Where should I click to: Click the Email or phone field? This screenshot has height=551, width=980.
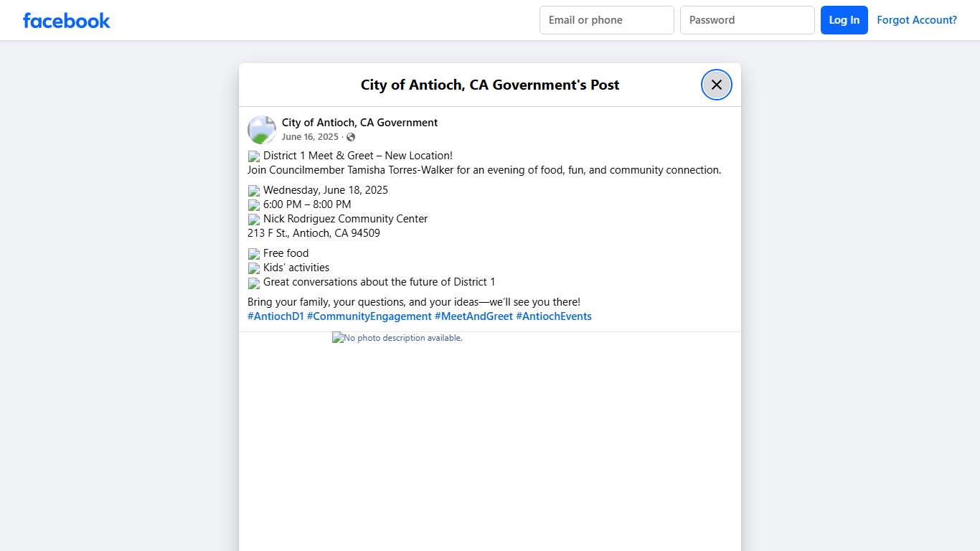click(606, 20)
